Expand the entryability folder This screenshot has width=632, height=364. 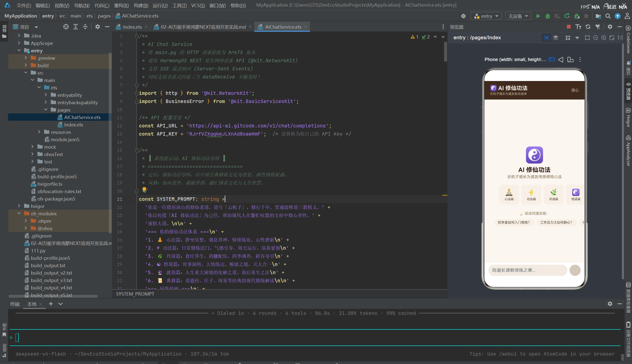[46, 95]
